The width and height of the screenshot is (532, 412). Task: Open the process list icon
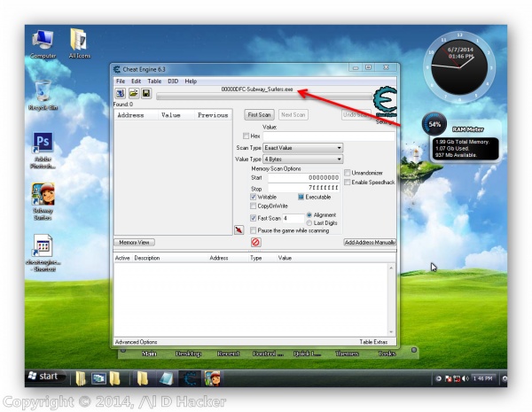point(120,93)
